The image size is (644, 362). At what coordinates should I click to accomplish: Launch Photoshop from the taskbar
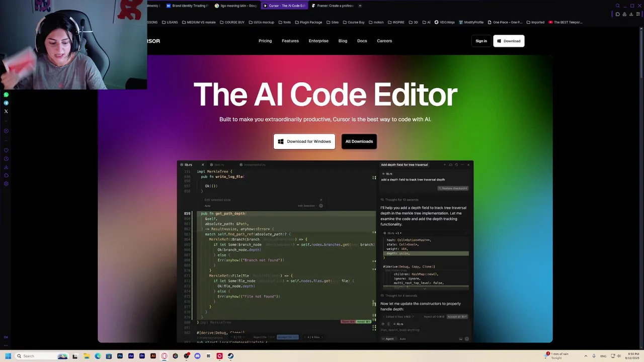(x=120, y=356)
